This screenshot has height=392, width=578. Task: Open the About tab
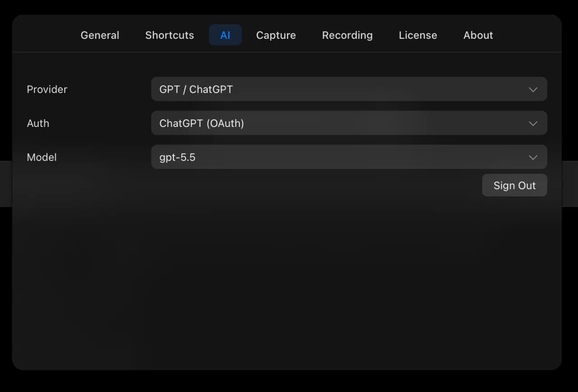tap(478, 35)
